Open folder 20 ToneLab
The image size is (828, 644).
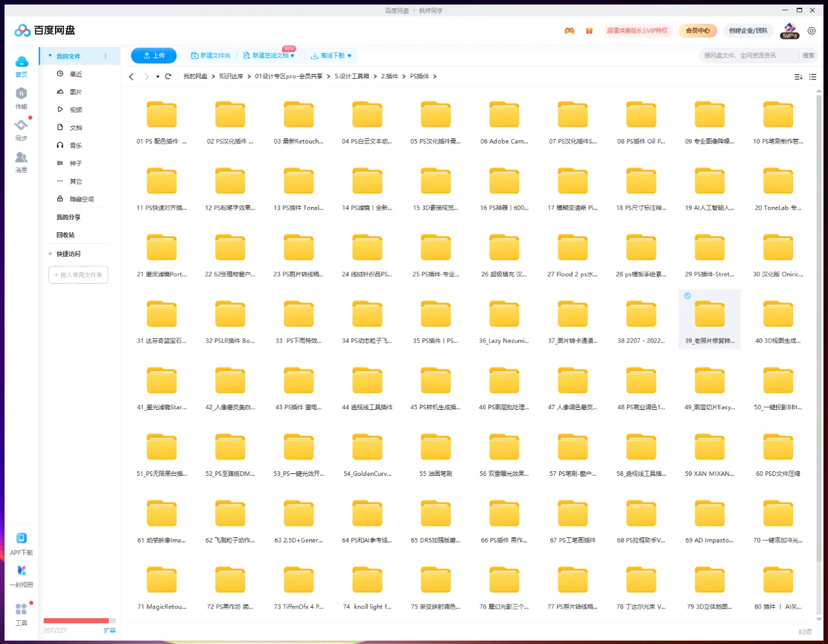coord(778,189)
